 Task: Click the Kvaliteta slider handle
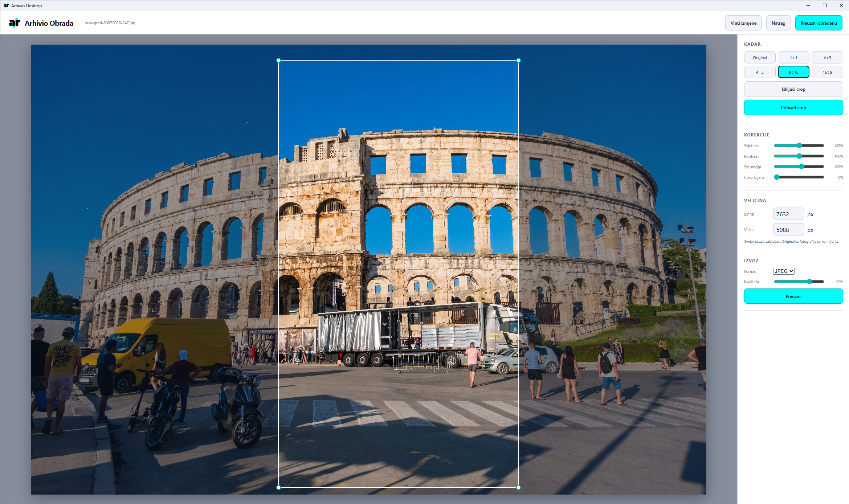[x=809, y=281]
